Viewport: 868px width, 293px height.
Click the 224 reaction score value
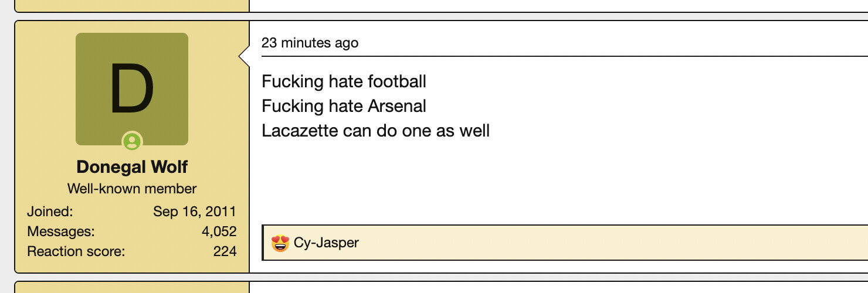click(225, 251)
